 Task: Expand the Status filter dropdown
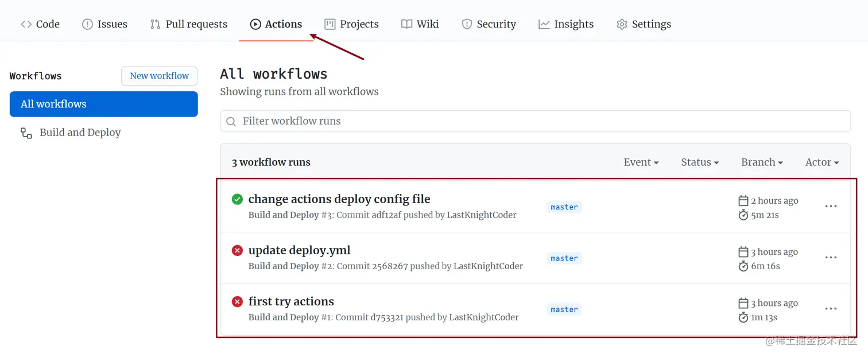700,162
